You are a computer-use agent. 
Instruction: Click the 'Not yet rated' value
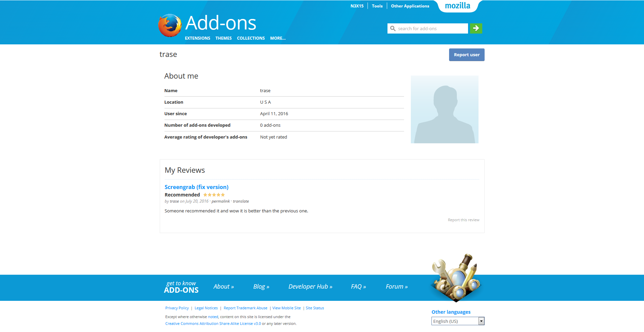coord(273,137)
